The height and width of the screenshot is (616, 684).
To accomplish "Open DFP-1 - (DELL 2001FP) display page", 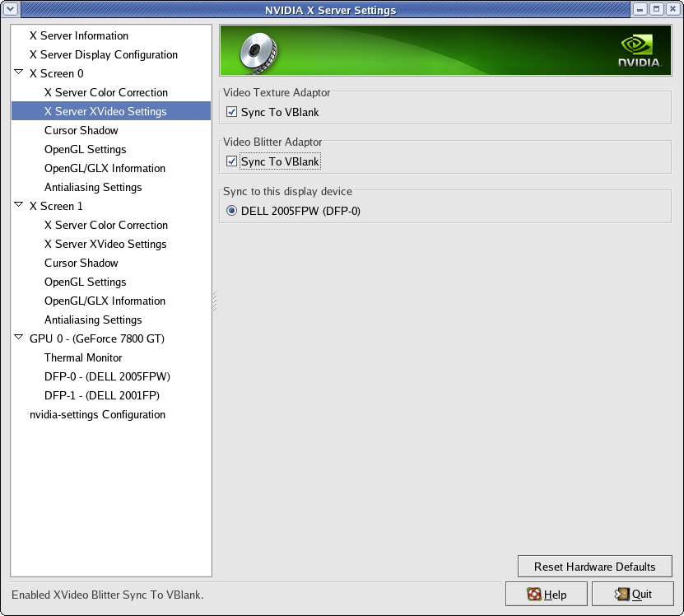I will point(102,396).
